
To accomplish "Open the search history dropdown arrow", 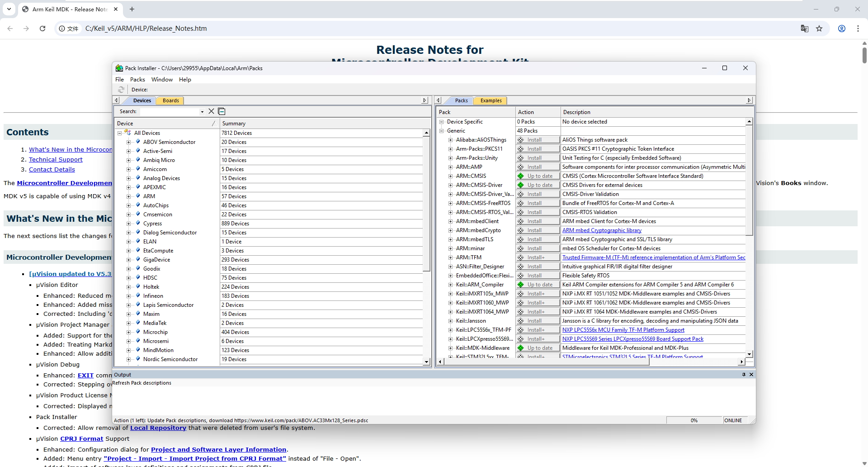I will [x=202, y=112].
